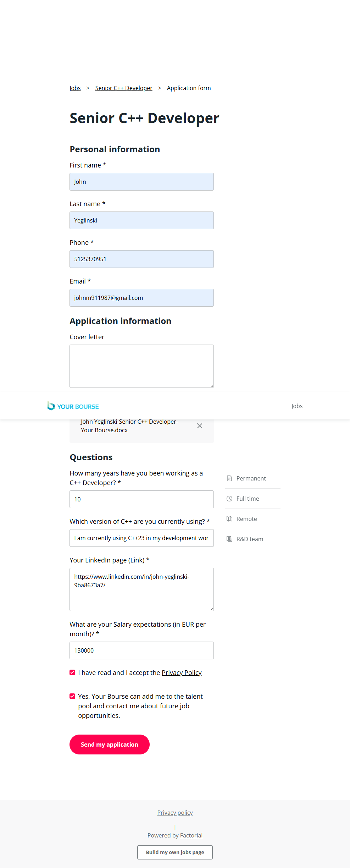Image resolution: width=350 pixels, height=868 pixels.
Task: Remove the uploaded docx resume file
Action: pyautogui.click(x=200, y=426)
